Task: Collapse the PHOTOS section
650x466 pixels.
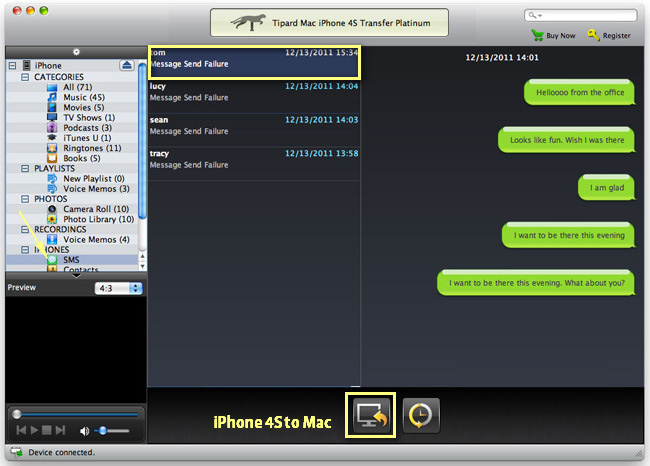Action: [x=25, y=199]
